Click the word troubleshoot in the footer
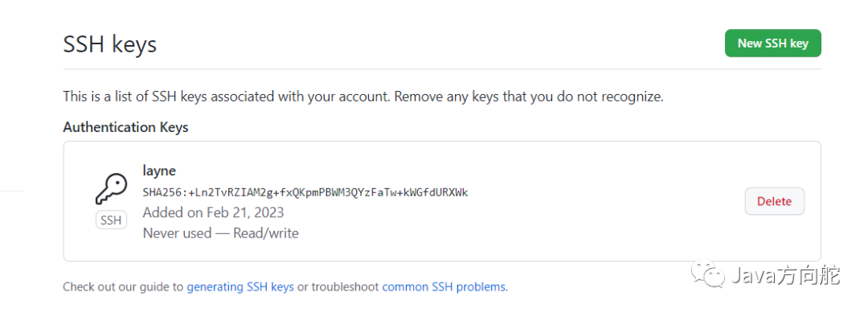 (345, 287)
